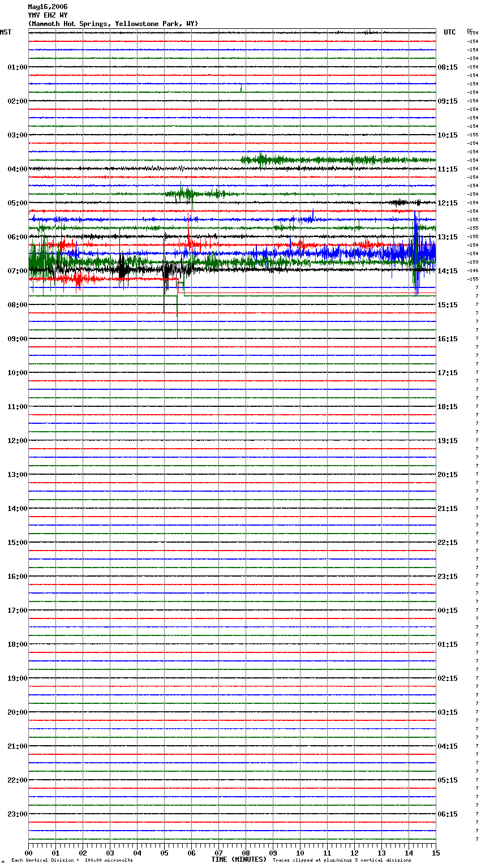Select the 18:00 MST hour label

click(x=18, y=644)
